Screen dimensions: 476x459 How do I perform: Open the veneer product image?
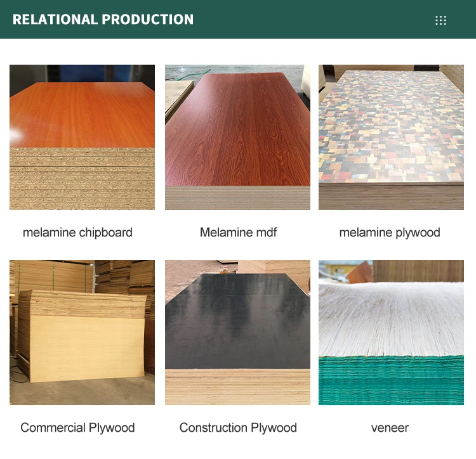pos(391,332)
